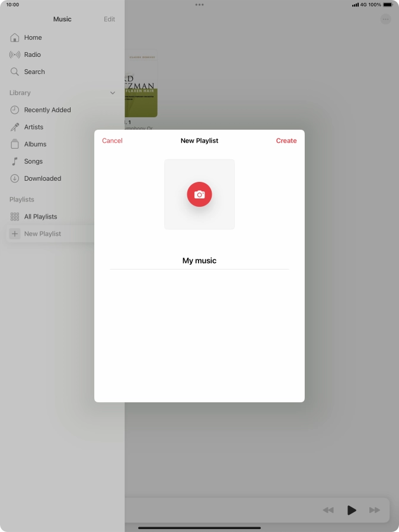This screenshot has height=532, width=399.
Task: Open the more options ellipsis button
Action: (386, 19)
